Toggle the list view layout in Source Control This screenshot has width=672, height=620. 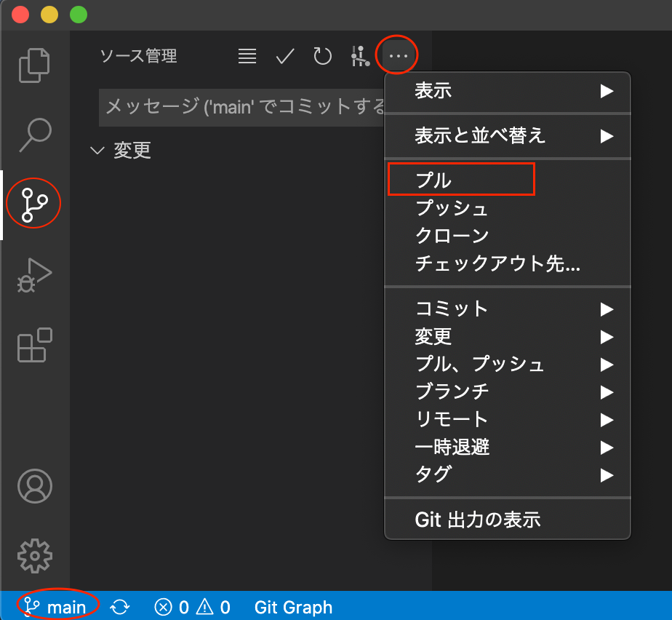click(x=247, y=55)
